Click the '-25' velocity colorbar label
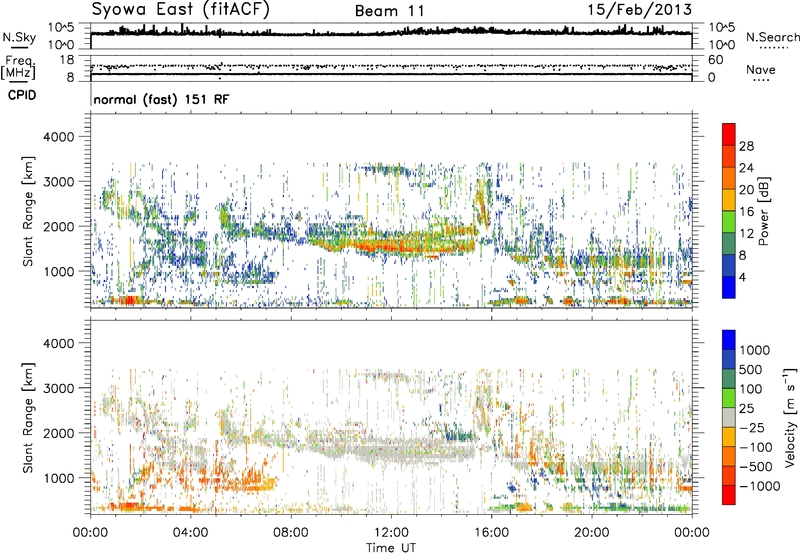The image size is (800, 554). (751, 428)
